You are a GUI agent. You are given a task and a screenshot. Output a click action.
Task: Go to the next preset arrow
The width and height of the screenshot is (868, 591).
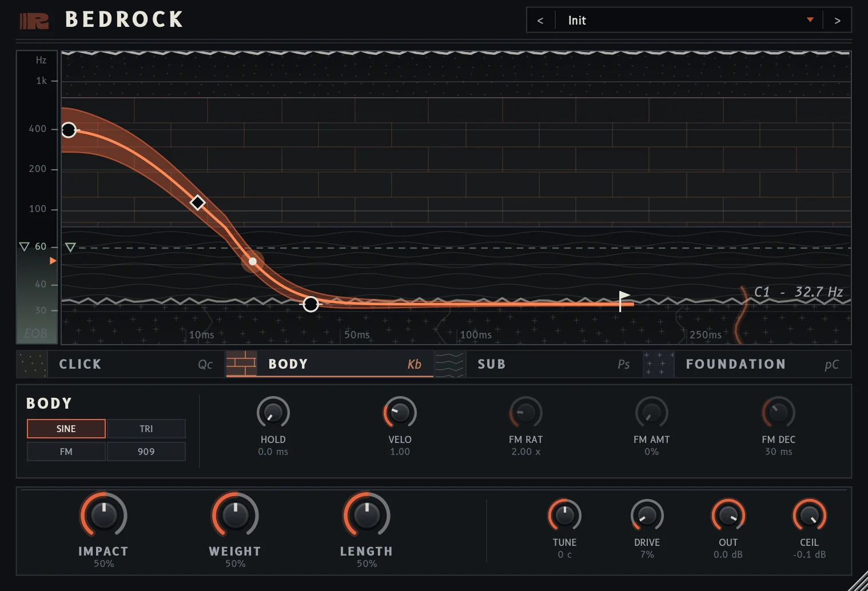[837, 21]
